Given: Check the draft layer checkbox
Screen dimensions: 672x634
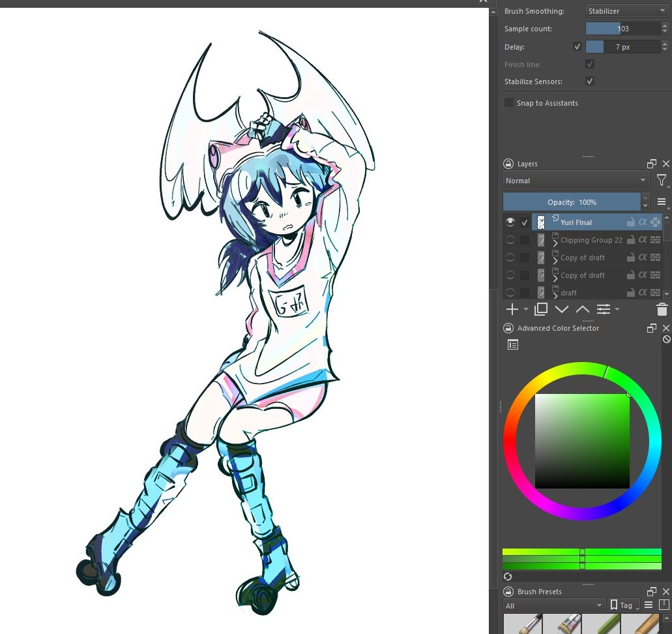Looking at the screenshot, I should pyautogui.click(x=525, y=293).
